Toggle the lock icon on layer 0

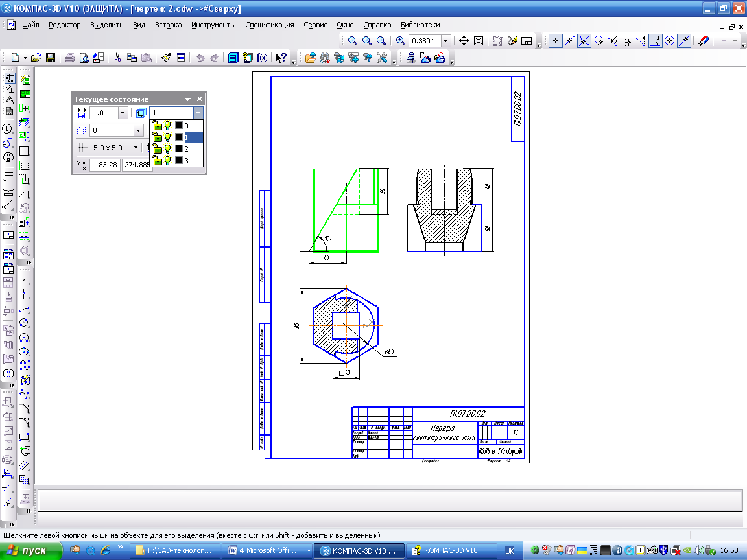tap(156, 125)
